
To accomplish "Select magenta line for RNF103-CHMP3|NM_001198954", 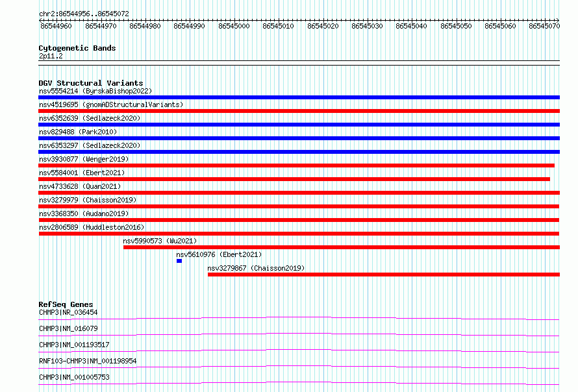I will [299, 367].
